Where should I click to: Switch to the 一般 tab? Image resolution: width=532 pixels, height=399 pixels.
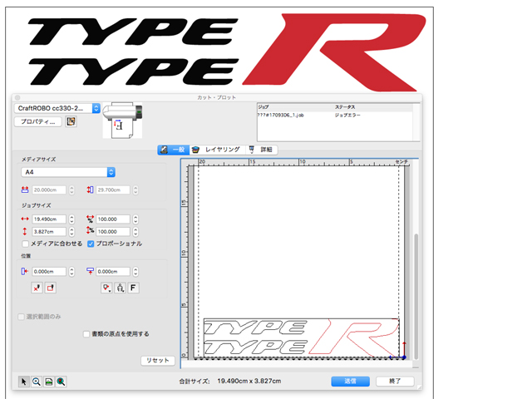pos(174,150)
